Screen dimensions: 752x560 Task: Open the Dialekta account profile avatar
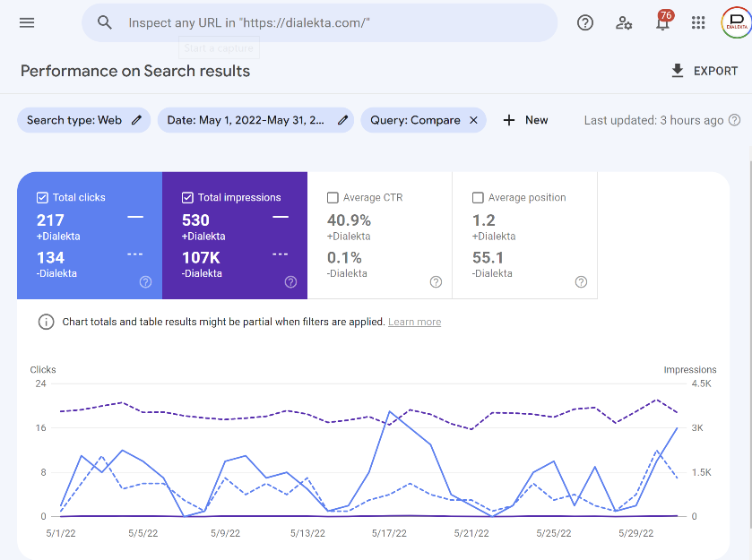(735, 22)
